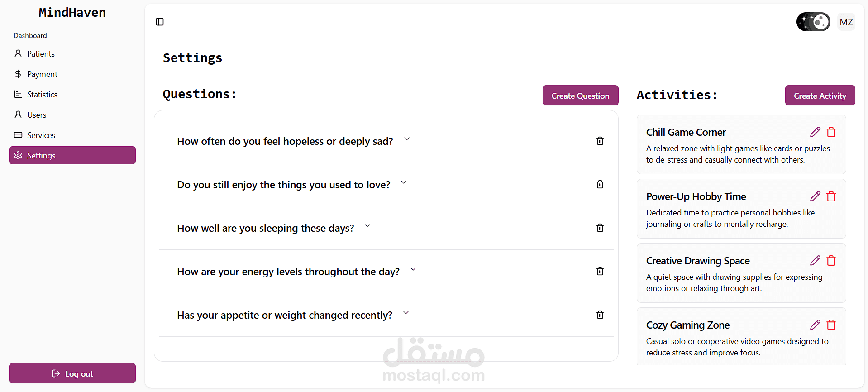868x392 pixels.
Task: Expand the enjoy things you love question
Action: click(404, 182)
